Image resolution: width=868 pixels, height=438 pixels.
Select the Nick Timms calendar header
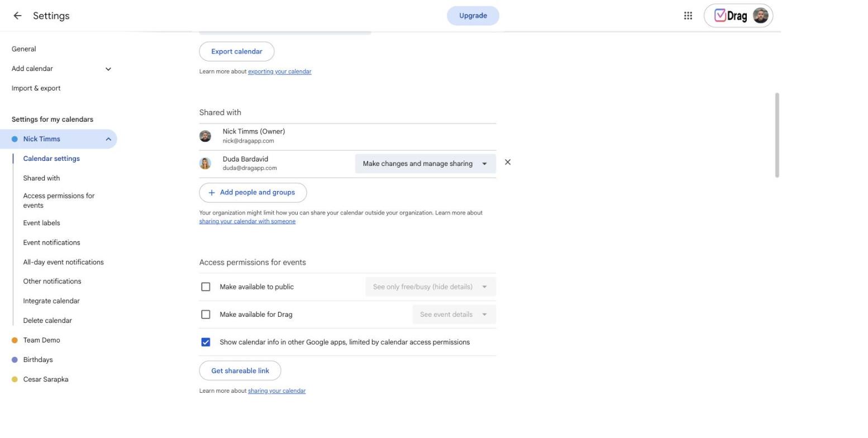[58, 139]
